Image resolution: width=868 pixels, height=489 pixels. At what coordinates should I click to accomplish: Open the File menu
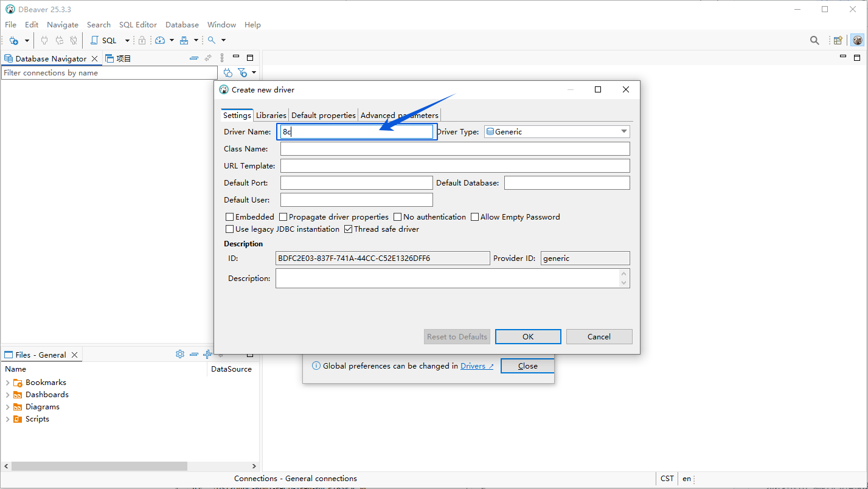coord(11,25)
